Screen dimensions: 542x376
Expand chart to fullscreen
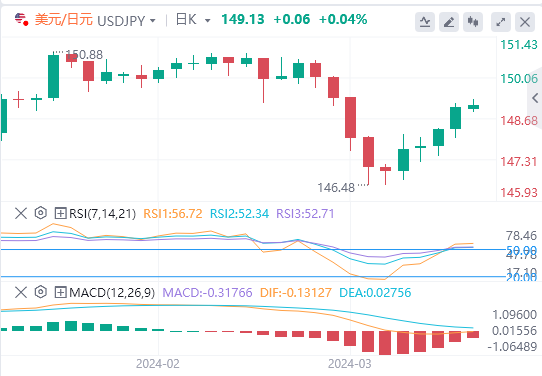501,22
